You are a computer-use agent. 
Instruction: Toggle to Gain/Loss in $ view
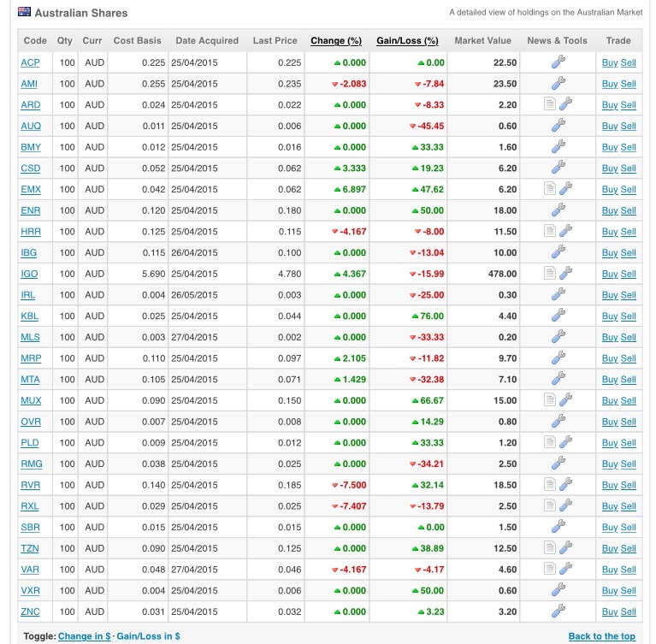click(x=148, y=636)
